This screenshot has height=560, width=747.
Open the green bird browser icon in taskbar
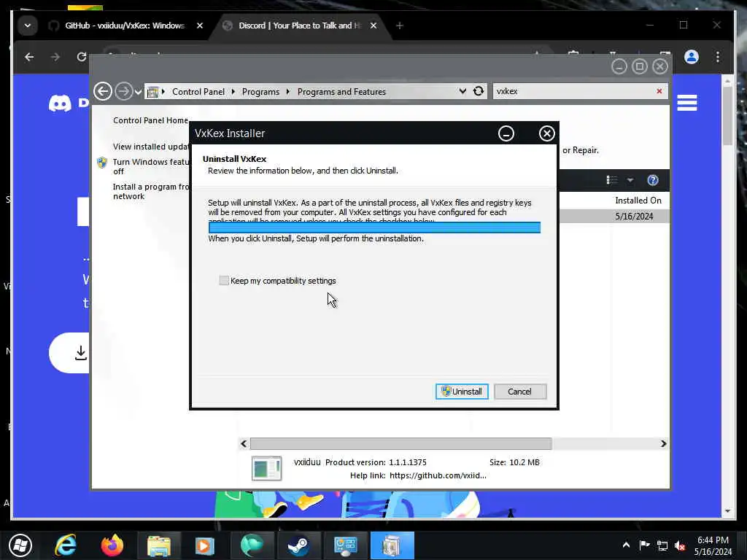(x=252, y=545)
